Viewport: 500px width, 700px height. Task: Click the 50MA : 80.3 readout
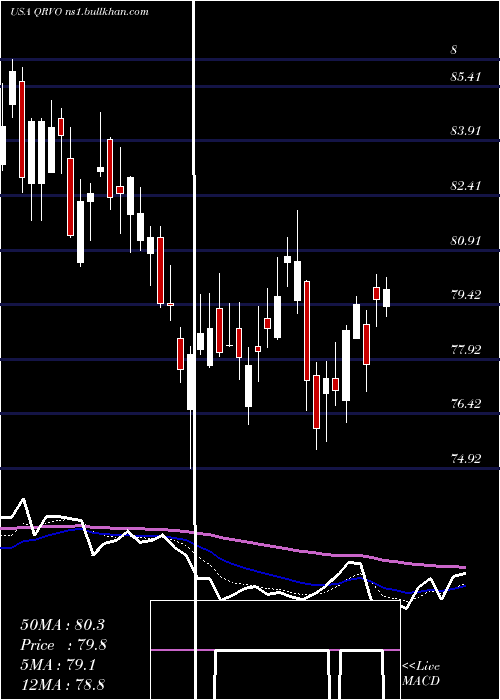click(x=62, y=625)
